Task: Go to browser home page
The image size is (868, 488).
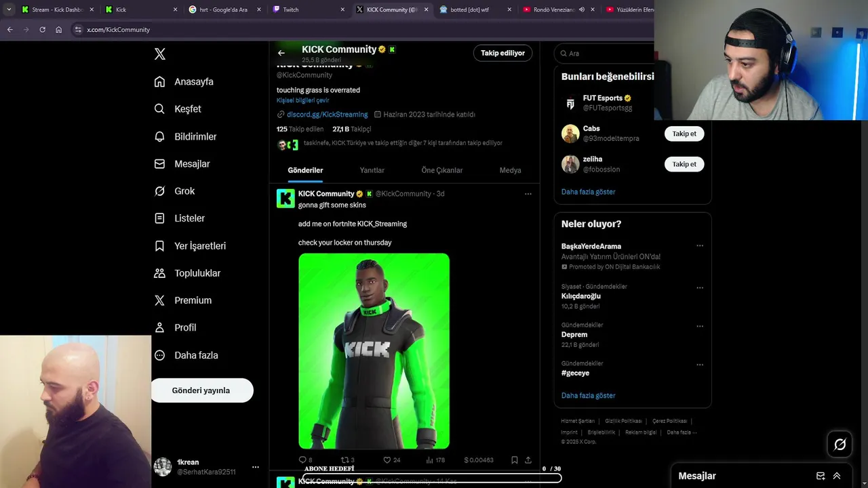Action: click(59, 30)
